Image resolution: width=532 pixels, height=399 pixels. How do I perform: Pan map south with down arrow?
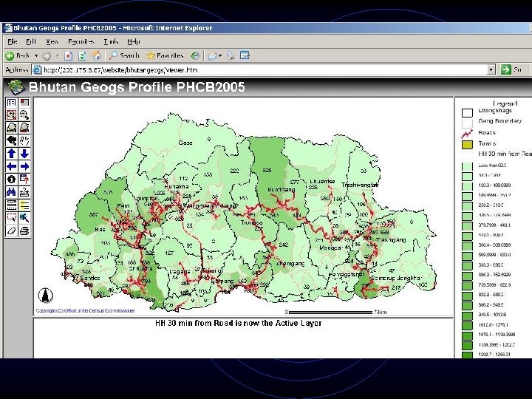[24, 154]
